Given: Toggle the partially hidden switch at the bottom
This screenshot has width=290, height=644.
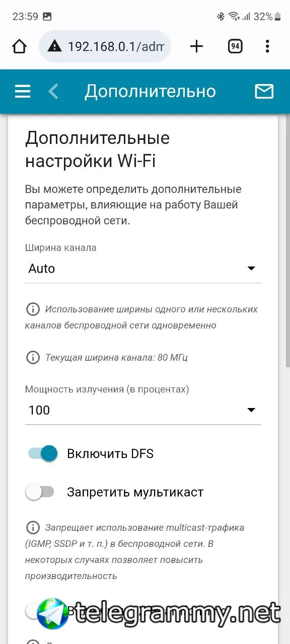Looking at the screenshot, I should [x=33, y=611].
